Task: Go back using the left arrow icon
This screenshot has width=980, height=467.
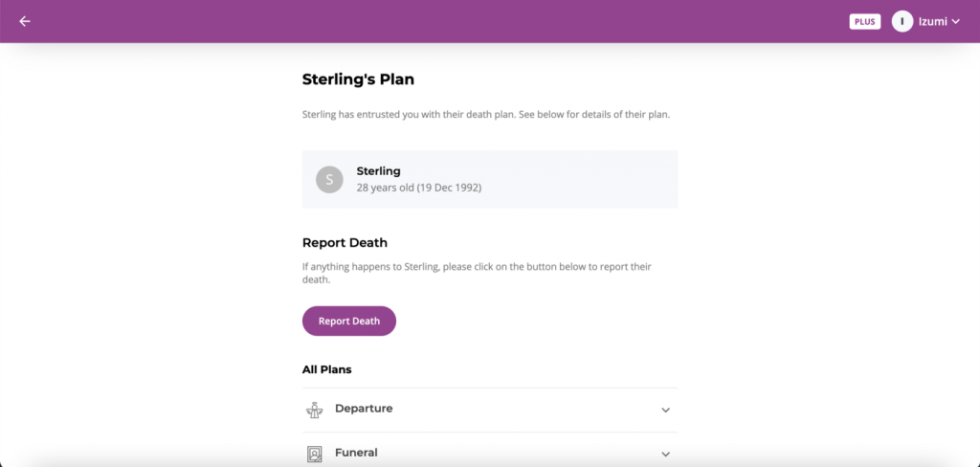Action: pyautogui.click(x=24, y=21)
